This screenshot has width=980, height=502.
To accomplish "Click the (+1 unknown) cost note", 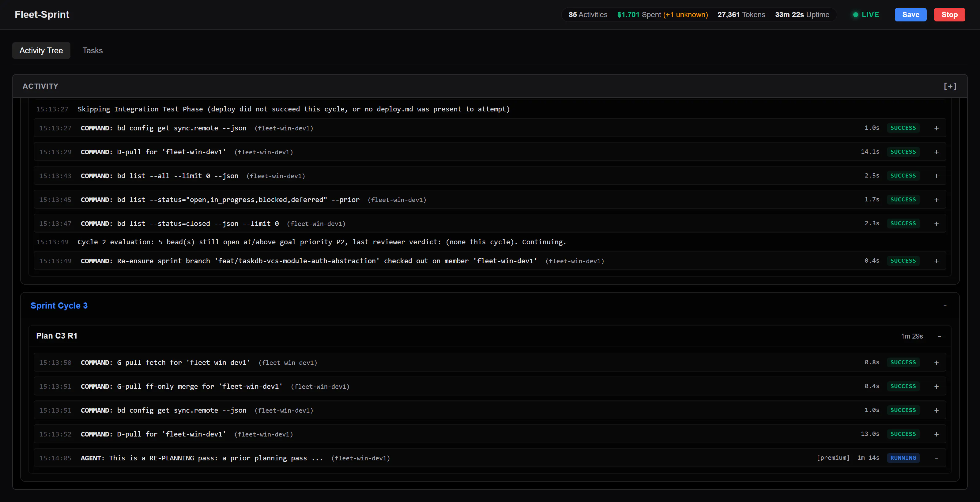I will 686,14.
